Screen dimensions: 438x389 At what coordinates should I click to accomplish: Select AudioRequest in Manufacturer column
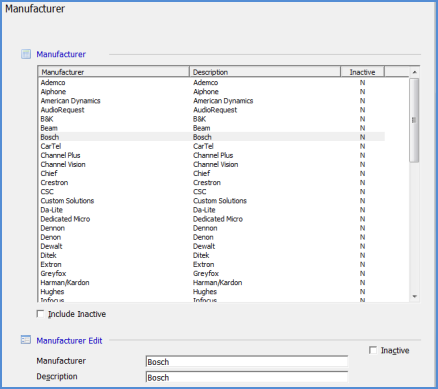tap(62, 110)
